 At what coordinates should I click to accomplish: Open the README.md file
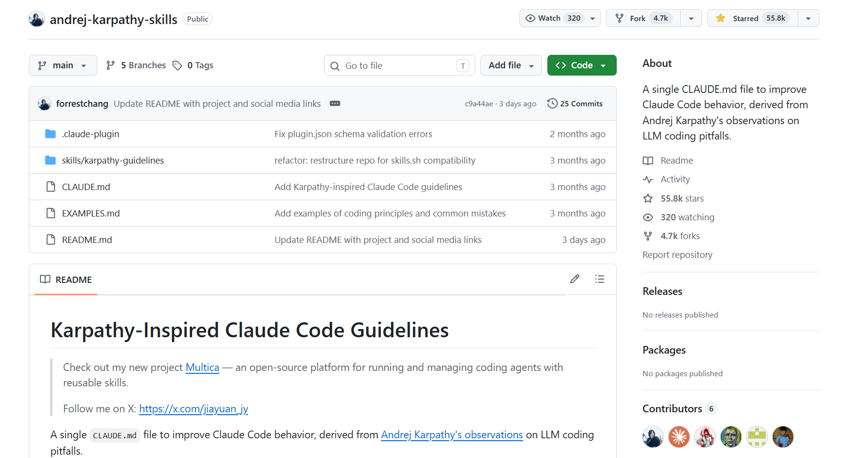[x=87, y=240]
